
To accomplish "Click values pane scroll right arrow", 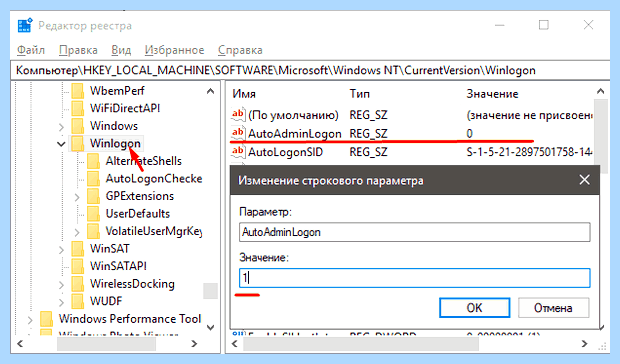I will point(584,343).
